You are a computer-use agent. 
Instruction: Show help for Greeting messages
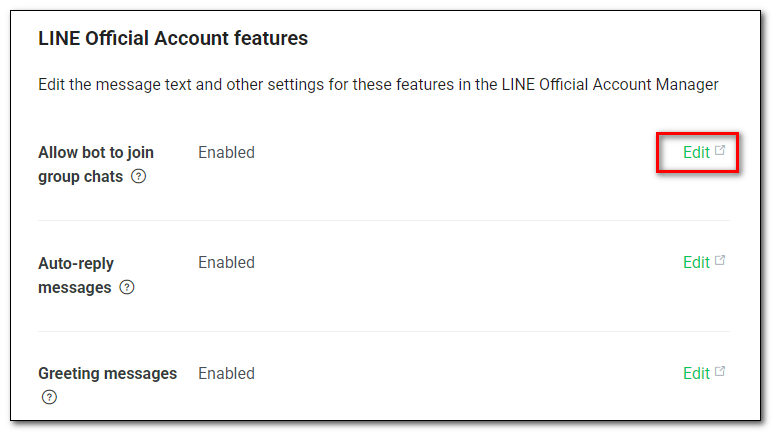(49, 397)
